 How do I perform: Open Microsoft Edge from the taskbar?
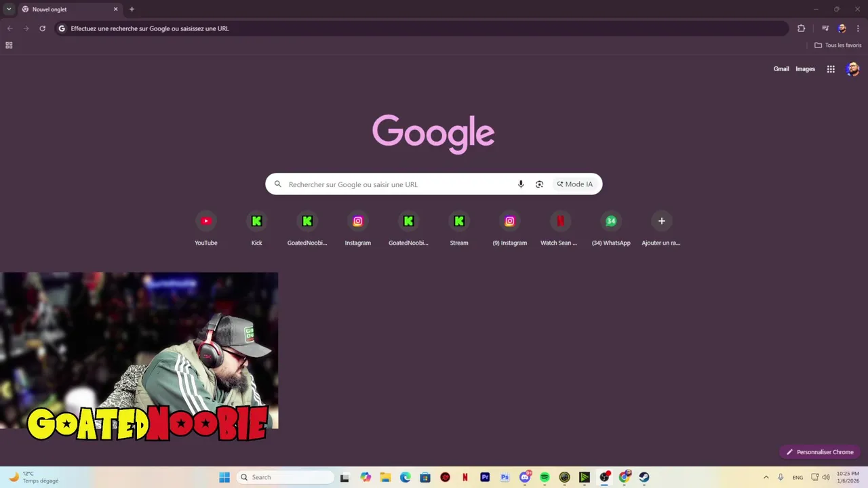point(406,477)
